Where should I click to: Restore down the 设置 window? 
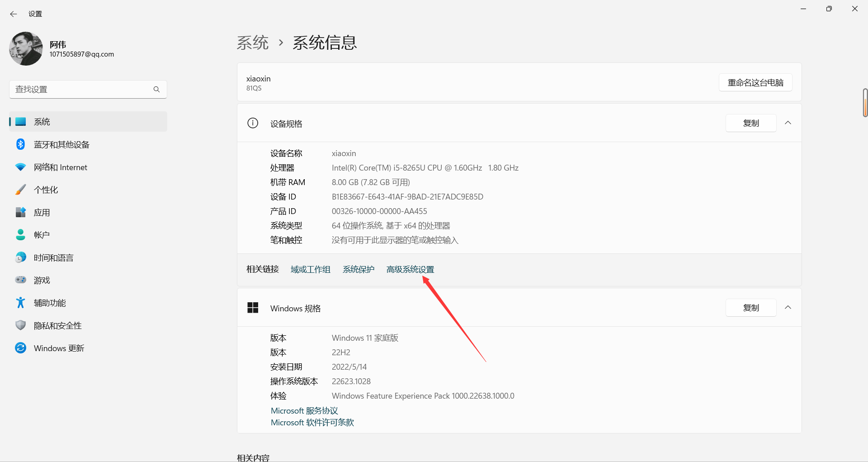click(829, 9)
